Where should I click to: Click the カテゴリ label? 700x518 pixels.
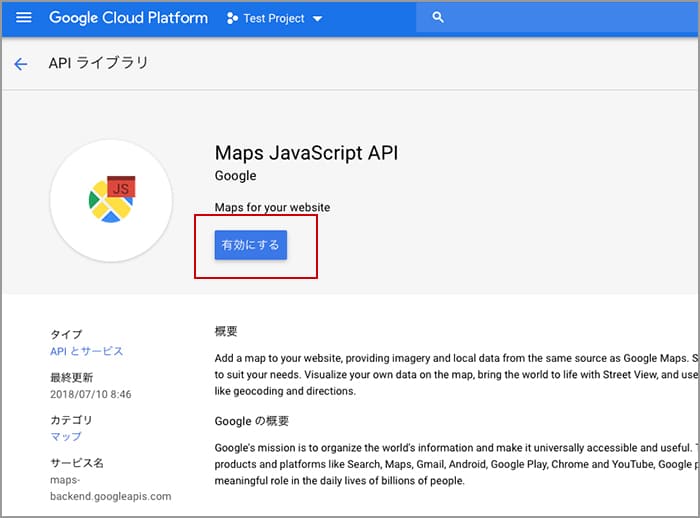point(71,420)
